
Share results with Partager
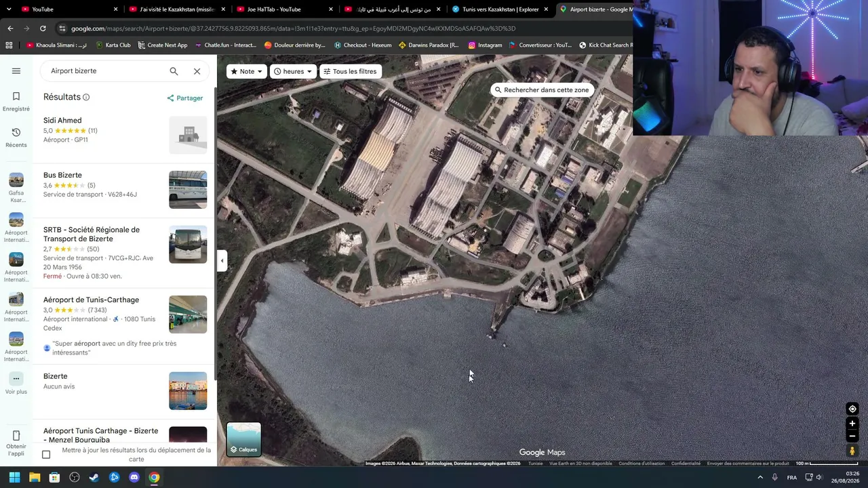[x=185, y=98]
